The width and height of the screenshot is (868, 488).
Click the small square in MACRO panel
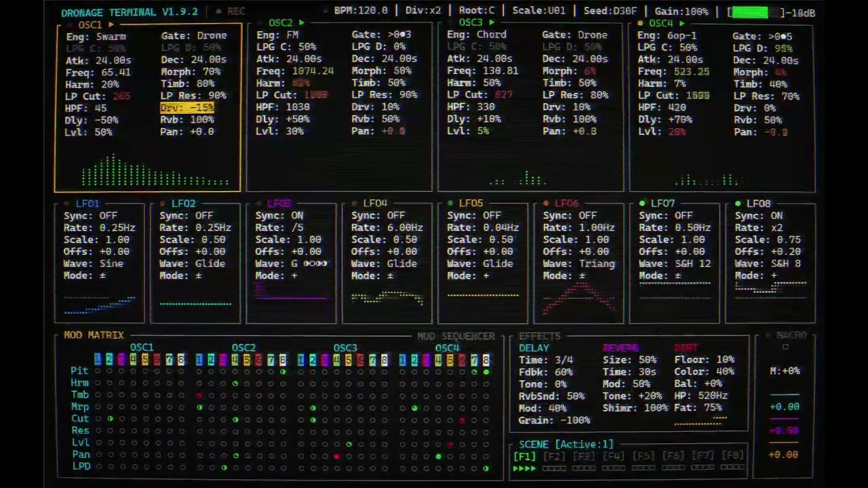[785, 347]
